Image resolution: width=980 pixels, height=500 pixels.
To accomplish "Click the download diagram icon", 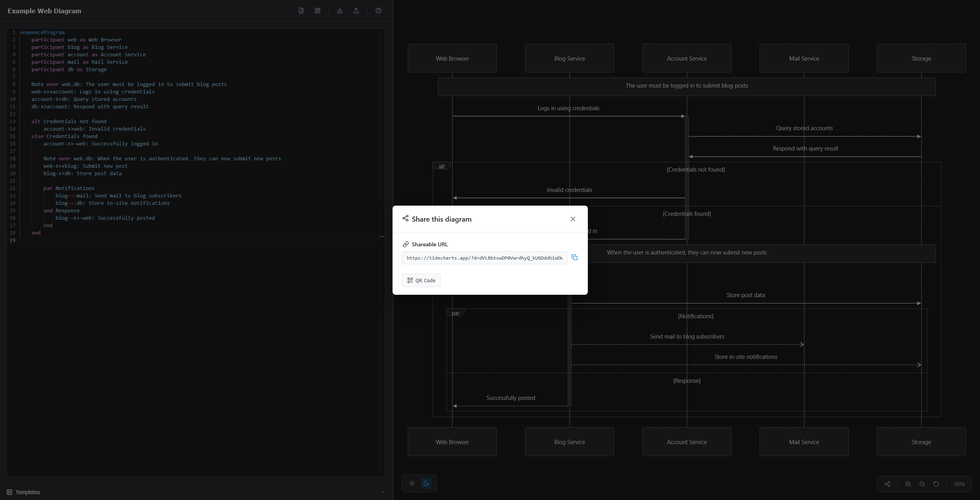I will (340, 11).
